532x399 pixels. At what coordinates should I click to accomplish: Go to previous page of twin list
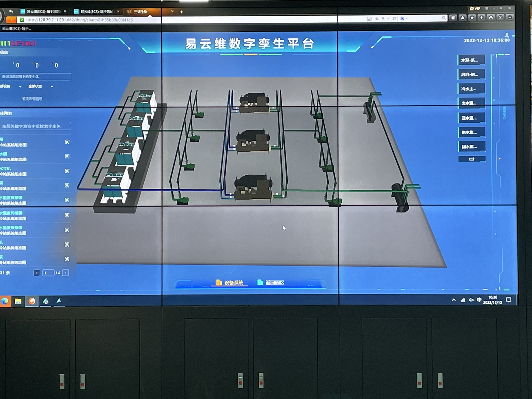37,273
